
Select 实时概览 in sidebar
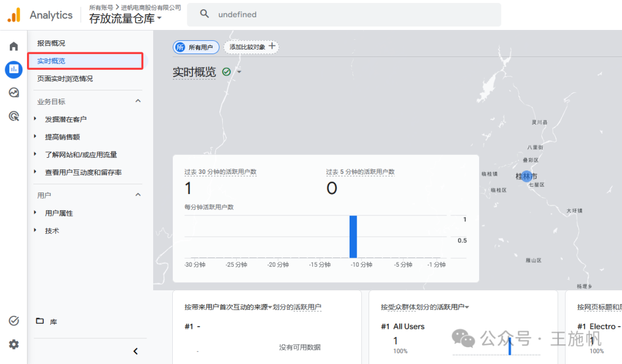85,60
